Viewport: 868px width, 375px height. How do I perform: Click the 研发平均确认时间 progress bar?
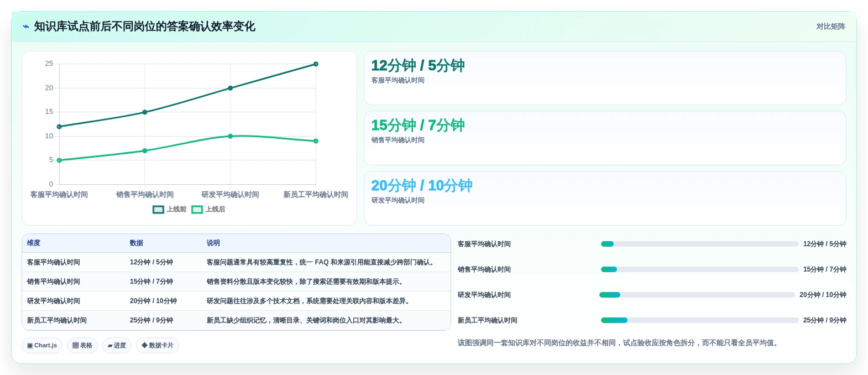697,295
